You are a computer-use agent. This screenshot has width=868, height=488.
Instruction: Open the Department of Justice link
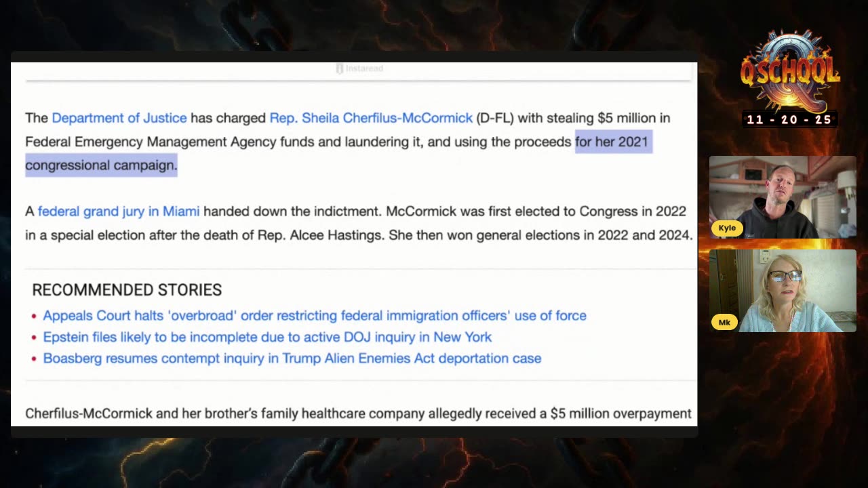(x=119, y=118)
